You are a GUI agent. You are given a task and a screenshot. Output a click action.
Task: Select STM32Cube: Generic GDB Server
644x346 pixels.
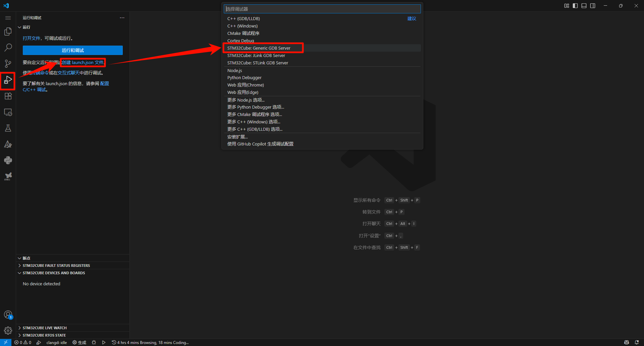pos(322,48)
